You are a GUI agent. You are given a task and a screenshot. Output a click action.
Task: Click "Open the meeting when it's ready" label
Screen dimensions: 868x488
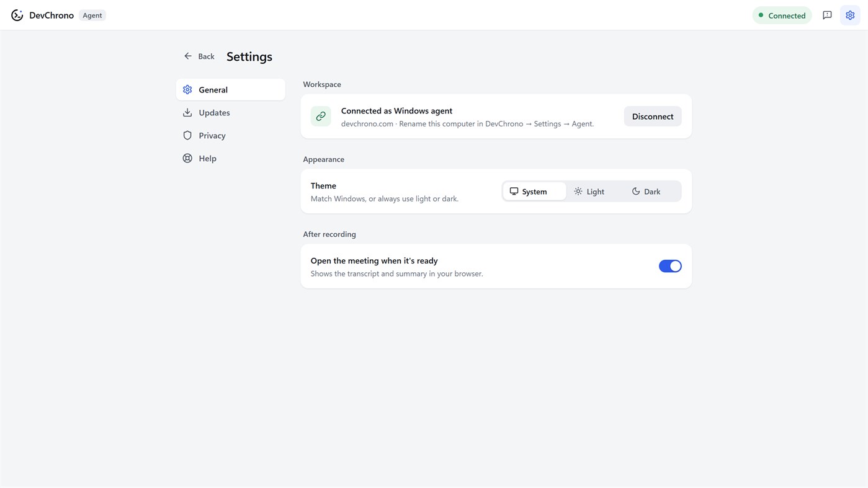[374, 260]
